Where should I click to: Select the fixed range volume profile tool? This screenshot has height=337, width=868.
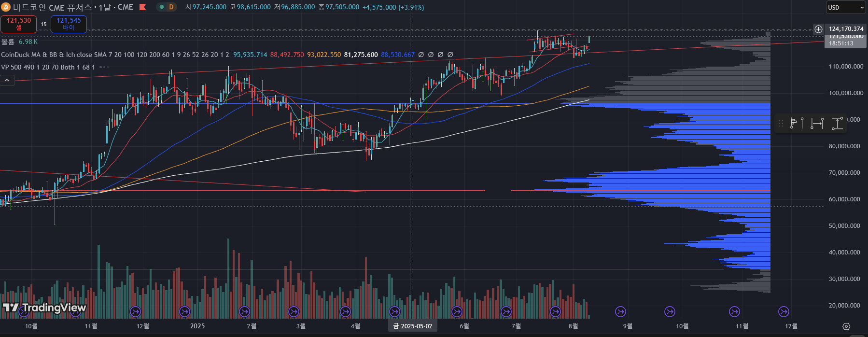(x=797, y=123)
